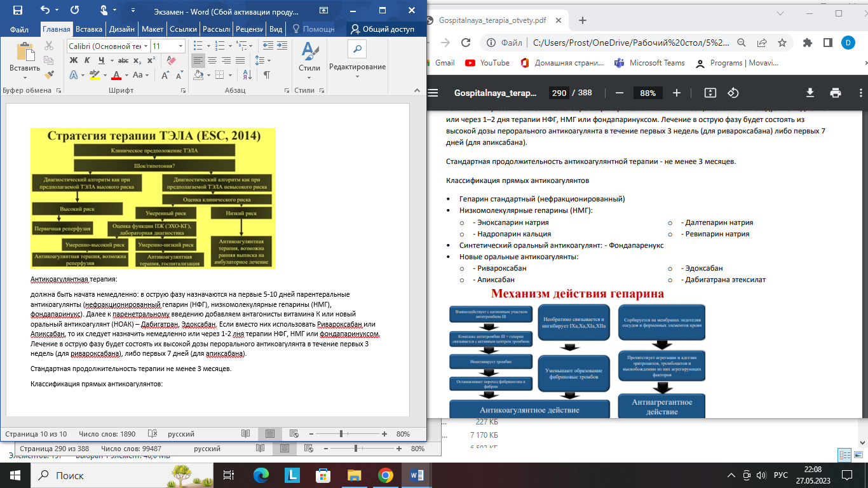Toggle bold Ж formatting
The width and height of the screenshot is (868, 488).
[73, 60]
